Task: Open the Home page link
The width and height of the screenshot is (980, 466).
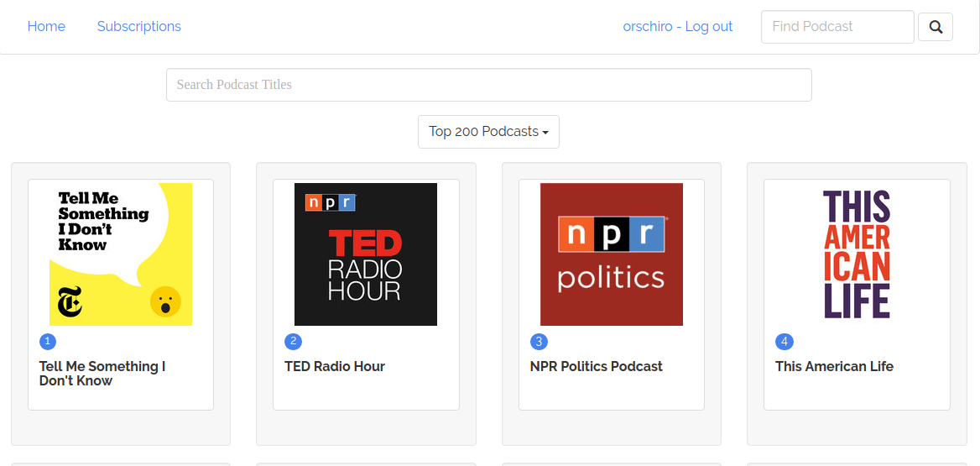Action: tap(46, 26)
